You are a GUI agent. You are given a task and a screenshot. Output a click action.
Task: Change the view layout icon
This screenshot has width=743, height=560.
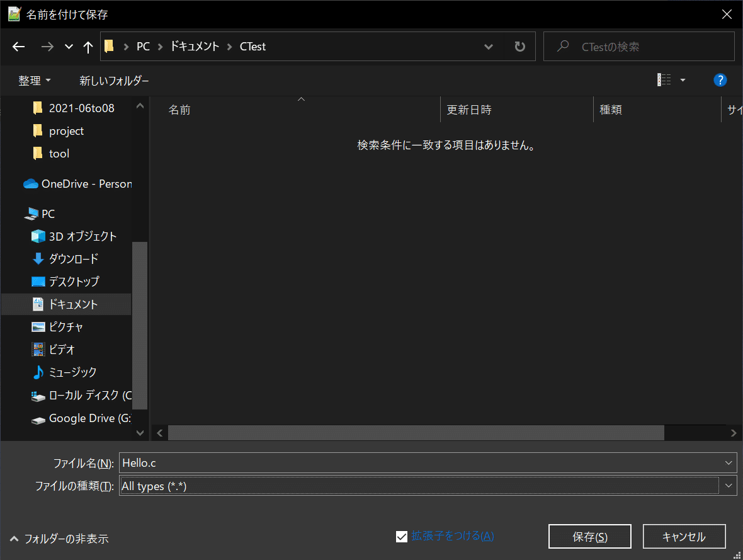pos(664,79)
